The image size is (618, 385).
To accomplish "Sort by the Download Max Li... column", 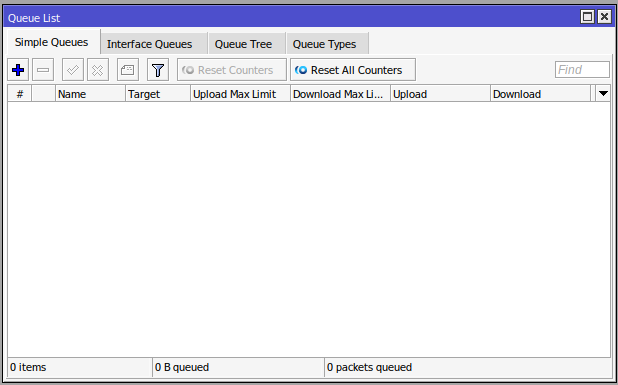I will point(341,94).
